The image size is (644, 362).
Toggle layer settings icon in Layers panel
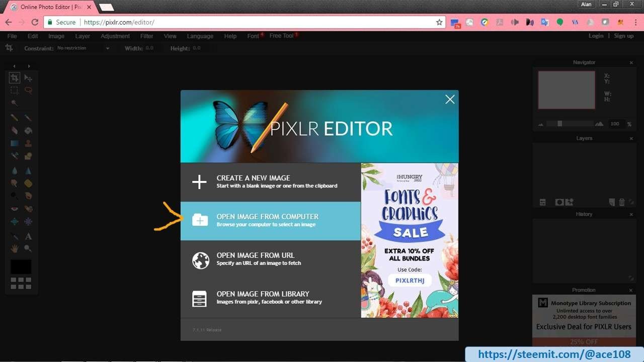click(543, 202)
